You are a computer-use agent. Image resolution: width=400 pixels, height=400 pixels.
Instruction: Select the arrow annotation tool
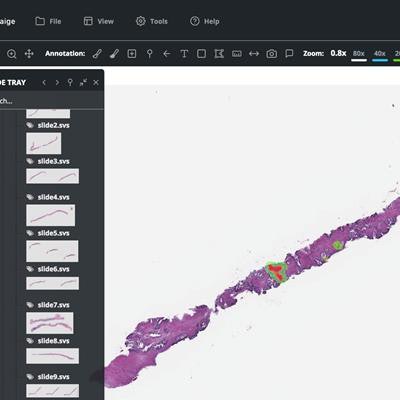(167, 54)
